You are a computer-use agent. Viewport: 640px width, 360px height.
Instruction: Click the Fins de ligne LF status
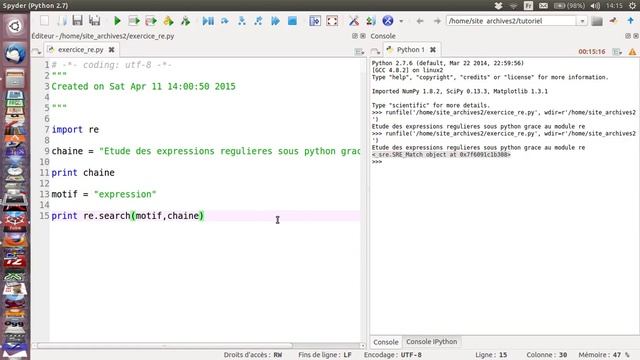coord(324,355)
